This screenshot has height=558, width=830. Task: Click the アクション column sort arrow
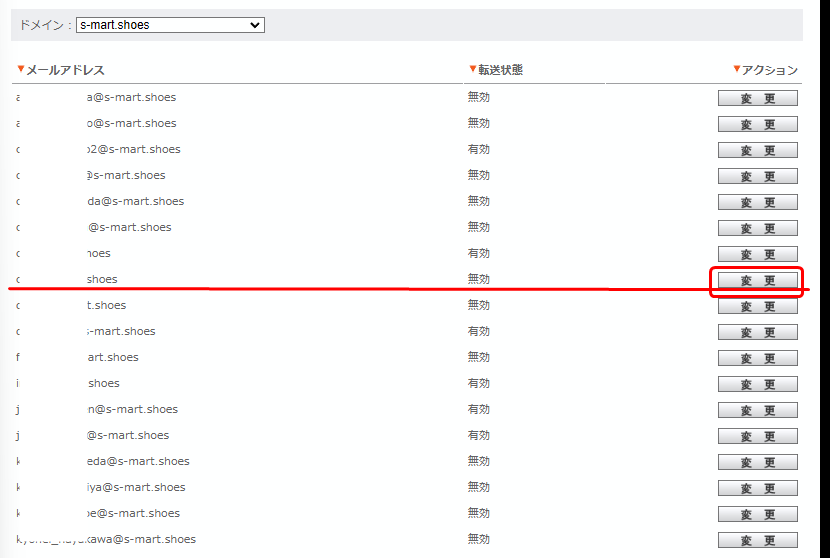coord(737,69)
